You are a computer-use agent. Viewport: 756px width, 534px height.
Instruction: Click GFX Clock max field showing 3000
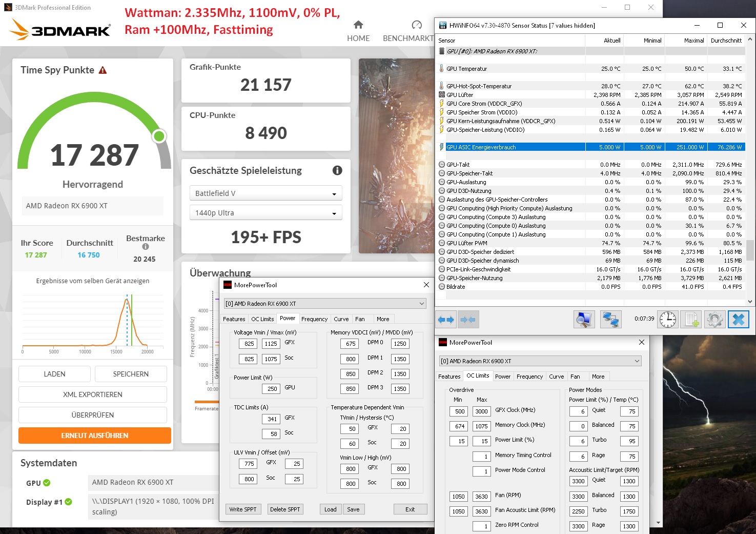click(x=481, y=411)
